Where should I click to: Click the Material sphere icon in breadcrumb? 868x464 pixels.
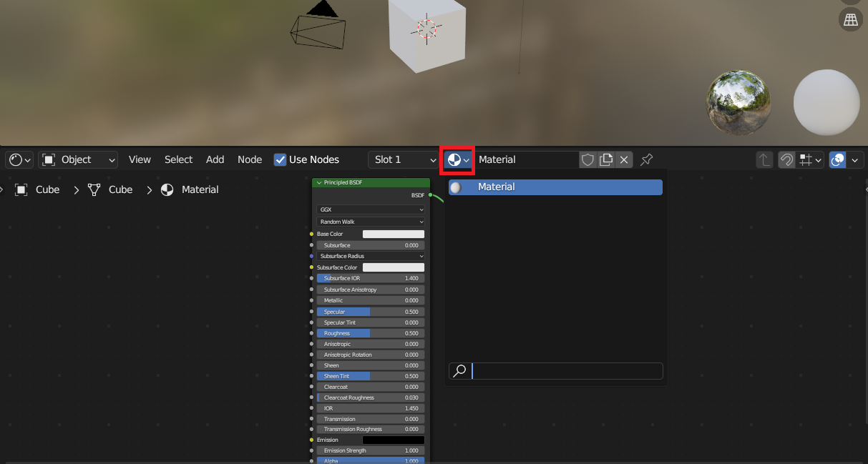pos(167,189)
